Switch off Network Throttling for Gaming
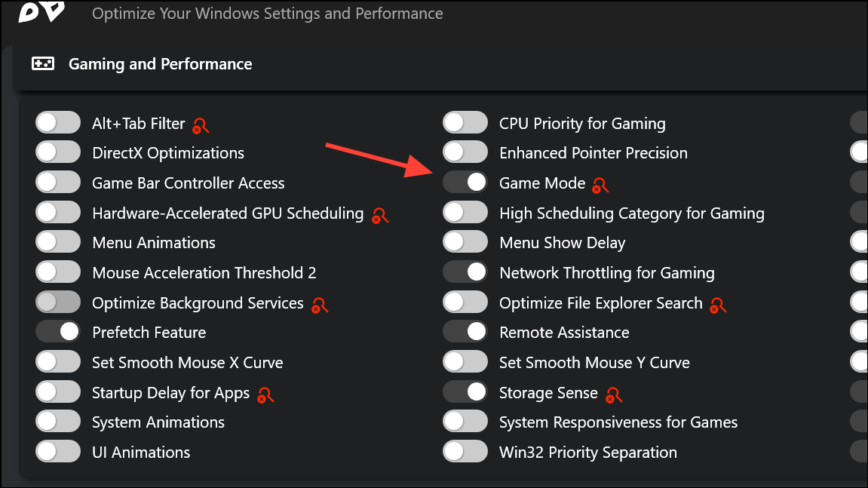 point(465,272)
